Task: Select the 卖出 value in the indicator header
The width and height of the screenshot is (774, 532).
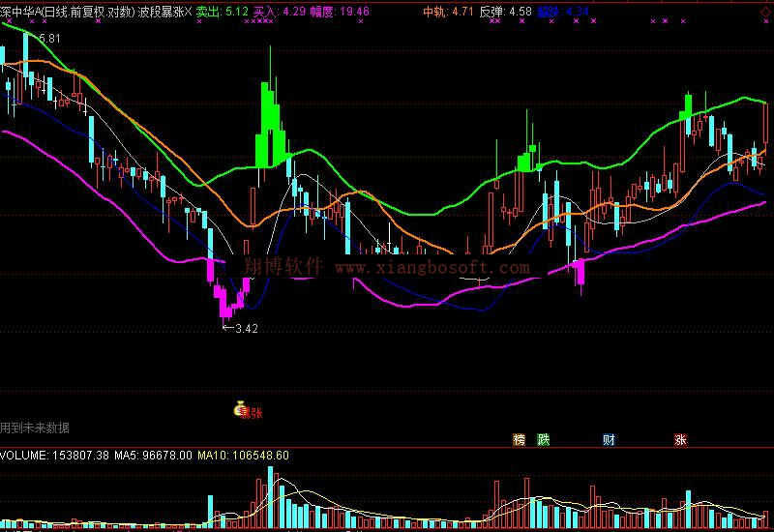Action: click(223, 12)
